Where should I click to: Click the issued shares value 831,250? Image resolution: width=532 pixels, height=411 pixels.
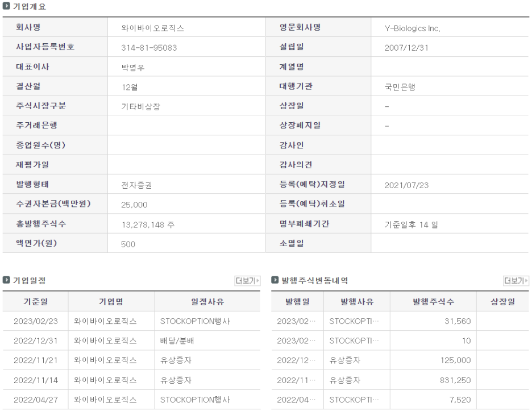pos(455,380)
